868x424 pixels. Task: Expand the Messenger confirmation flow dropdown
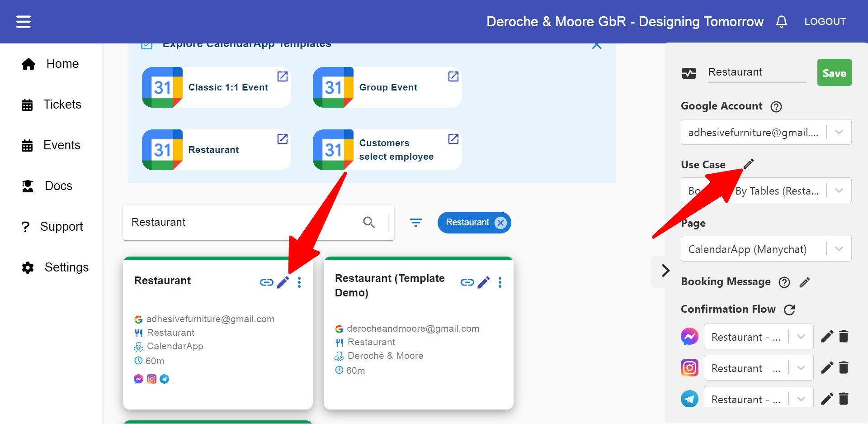[801, 336]
